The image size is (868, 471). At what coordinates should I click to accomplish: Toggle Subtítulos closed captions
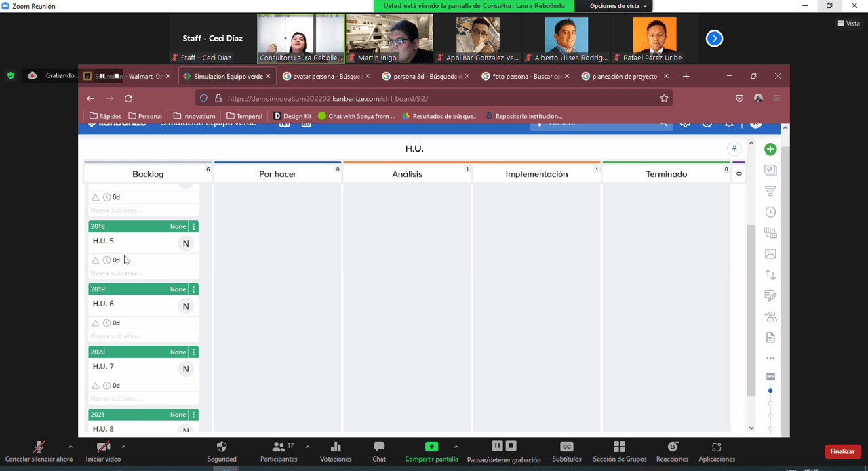click(566, 451)
